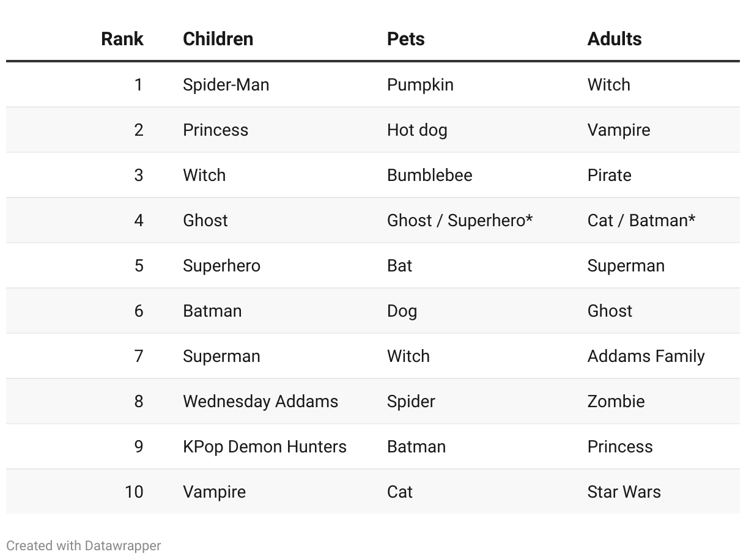Click the Spider pets cell
The height and width of the screenshot is (560, 746).
[411, 401]
